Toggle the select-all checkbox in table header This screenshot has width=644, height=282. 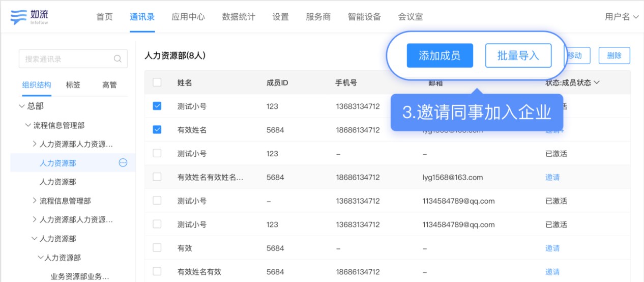pos(157,82)
